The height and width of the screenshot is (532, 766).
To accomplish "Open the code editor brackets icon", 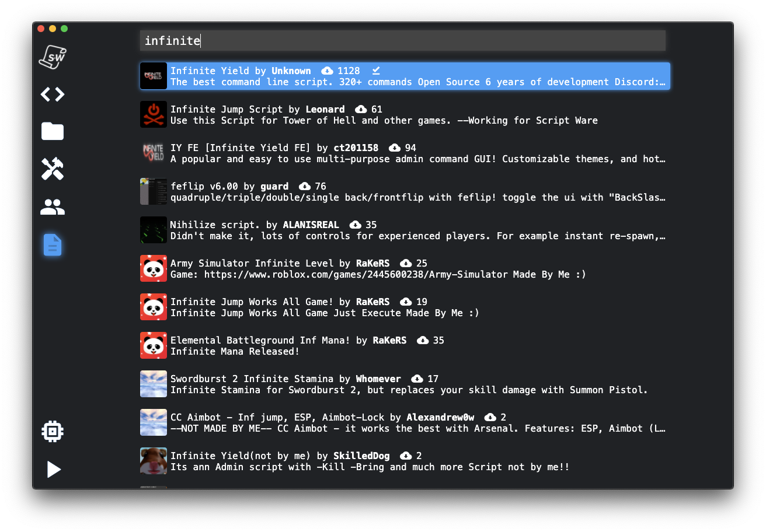I will pyautogui.click(x=53, y=94).
